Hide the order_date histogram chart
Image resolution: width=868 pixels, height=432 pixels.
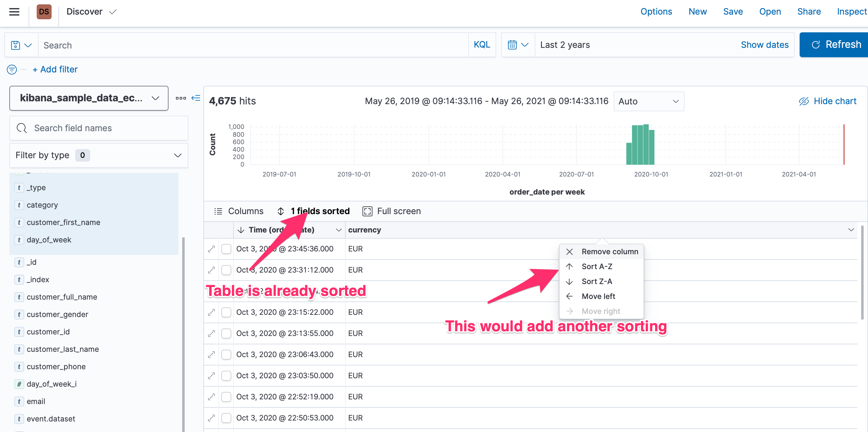(828, 101)
